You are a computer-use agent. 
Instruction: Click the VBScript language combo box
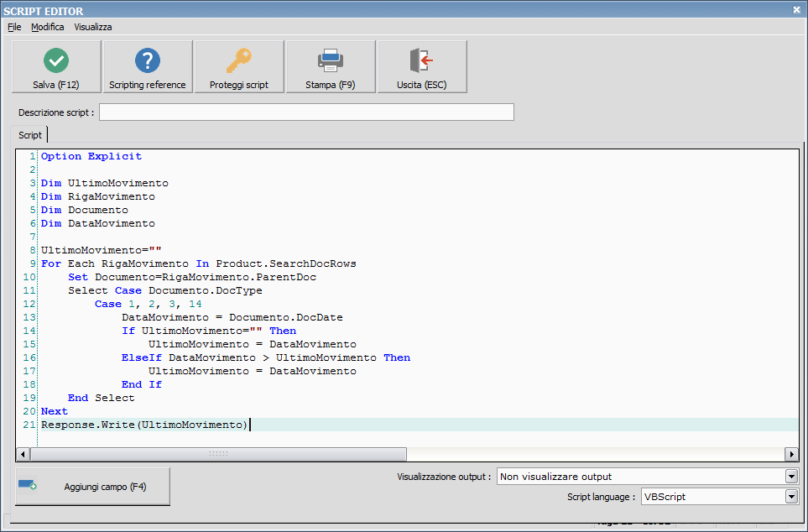pyautogui.click(x=720, y=497)
